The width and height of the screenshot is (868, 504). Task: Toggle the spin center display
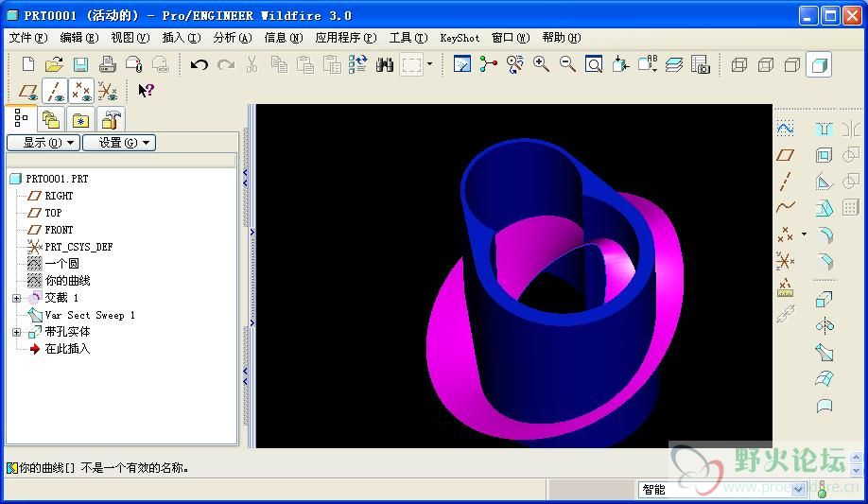coord(488,65)
